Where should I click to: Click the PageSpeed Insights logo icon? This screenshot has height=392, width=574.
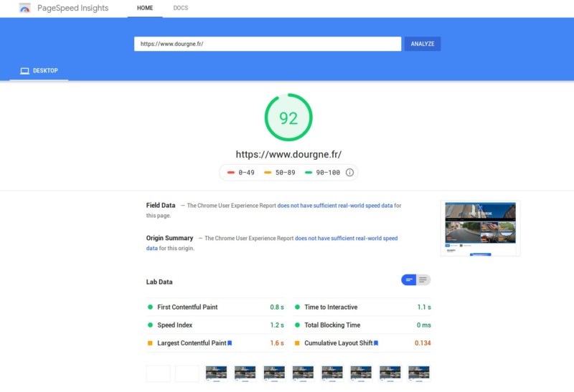click(x=24, y=8)
